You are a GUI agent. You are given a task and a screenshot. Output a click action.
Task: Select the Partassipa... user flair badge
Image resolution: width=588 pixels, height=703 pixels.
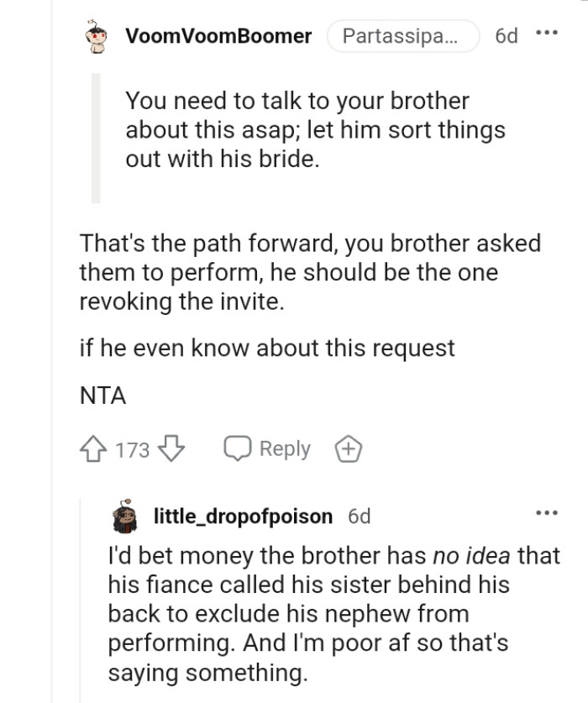(x=403, y=35)
